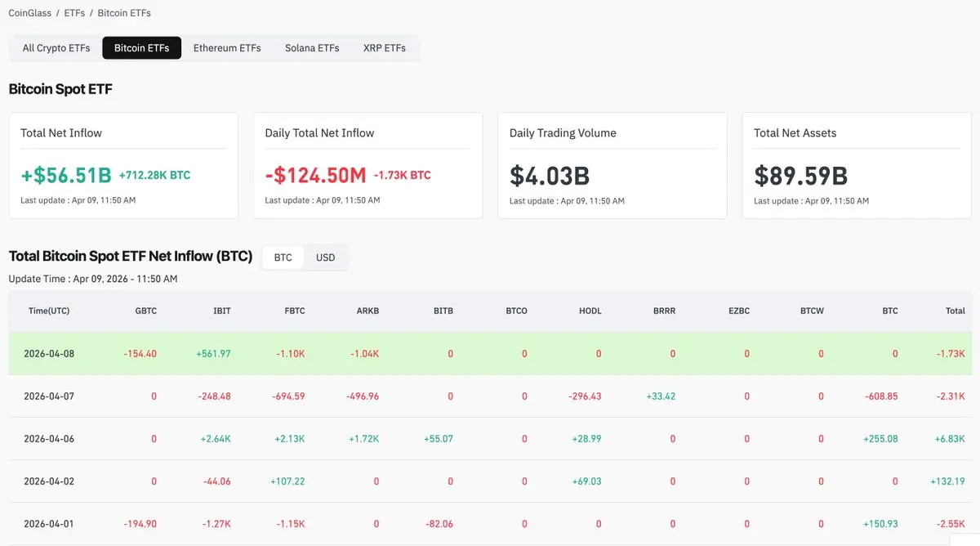Viewport: 980px width, 546px height.
Task: Select the 2026-04-02 date row
Action: 490,481
